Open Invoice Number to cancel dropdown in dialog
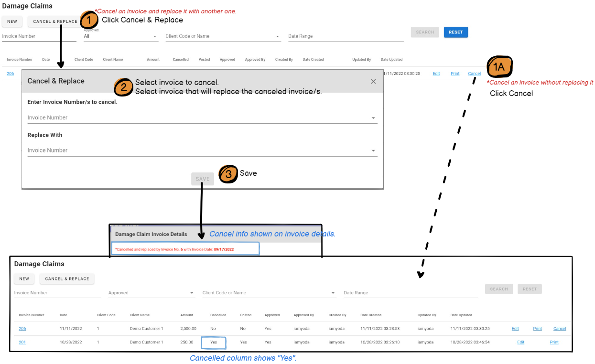The height and width of the screenshot is (364, 595). point(202,118)
